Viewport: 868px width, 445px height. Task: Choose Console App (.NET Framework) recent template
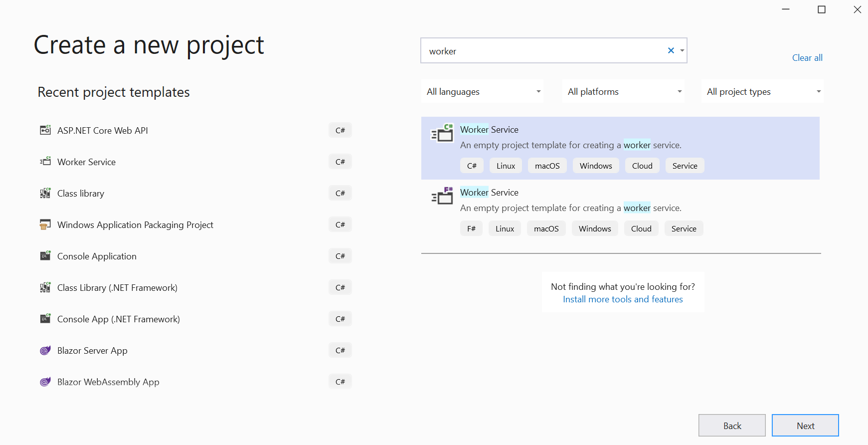click(119, 319)
